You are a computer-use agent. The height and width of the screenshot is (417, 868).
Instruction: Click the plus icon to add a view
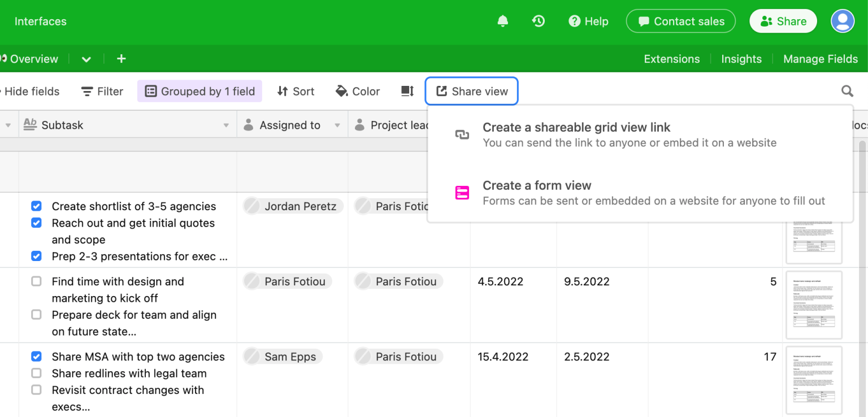coord(121,58)
